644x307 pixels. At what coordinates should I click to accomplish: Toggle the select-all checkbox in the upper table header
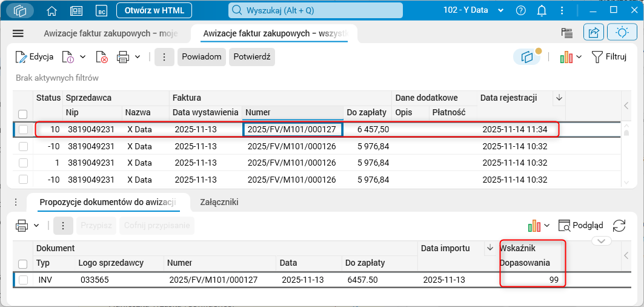coord(23,113)
